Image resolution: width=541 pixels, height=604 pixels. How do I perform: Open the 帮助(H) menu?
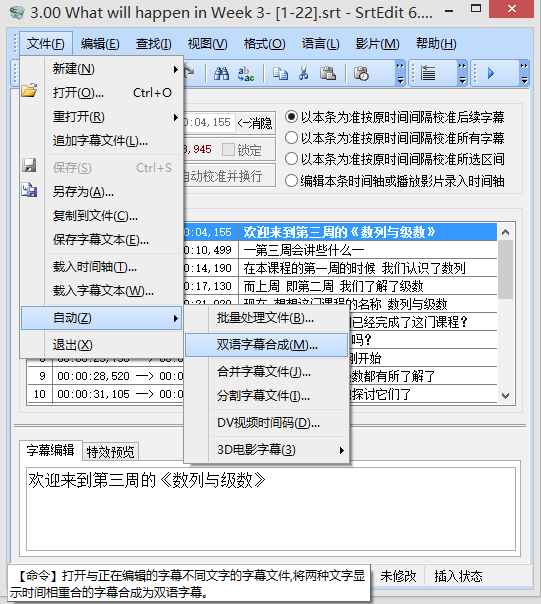click(436, 44)
